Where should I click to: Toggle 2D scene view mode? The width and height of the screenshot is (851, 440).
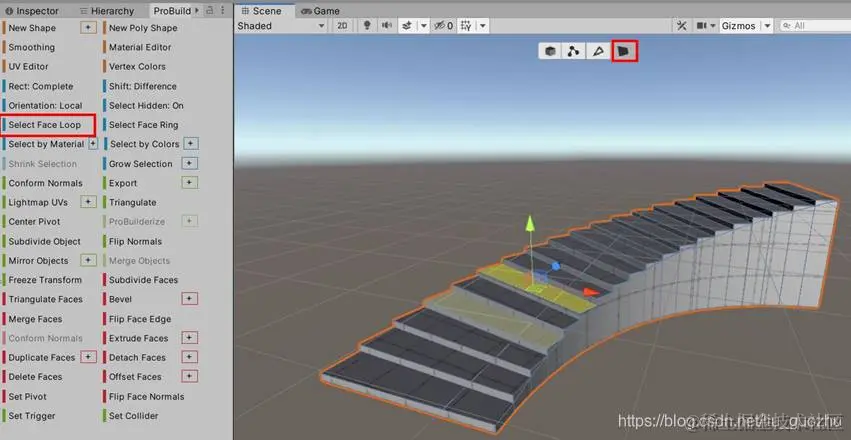342,25
